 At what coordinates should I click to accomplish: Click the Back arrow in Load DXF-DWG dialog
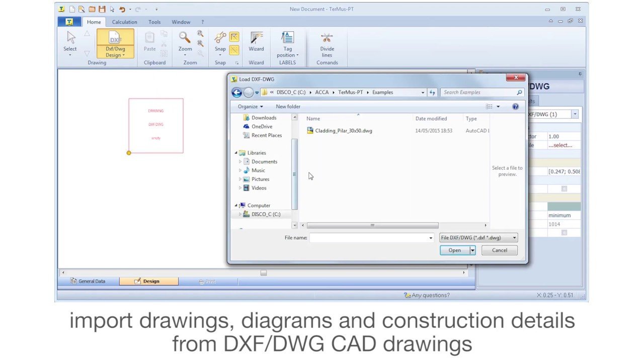coord(236,93)
